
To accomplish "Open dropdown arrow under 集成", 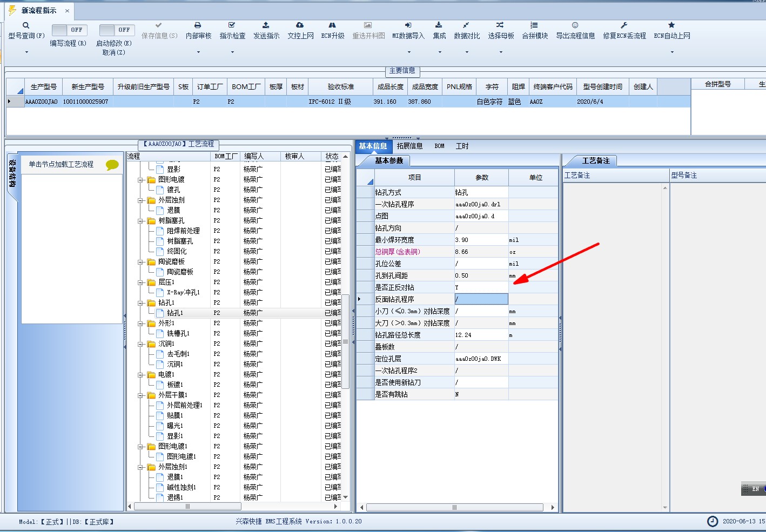I will click(x=440, y=52).
